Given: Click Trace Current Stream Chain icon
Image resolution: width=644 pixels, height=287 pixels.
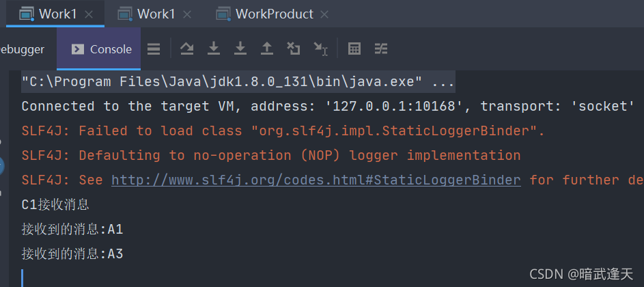Looking at the screenshot, I should click(381, 49).
